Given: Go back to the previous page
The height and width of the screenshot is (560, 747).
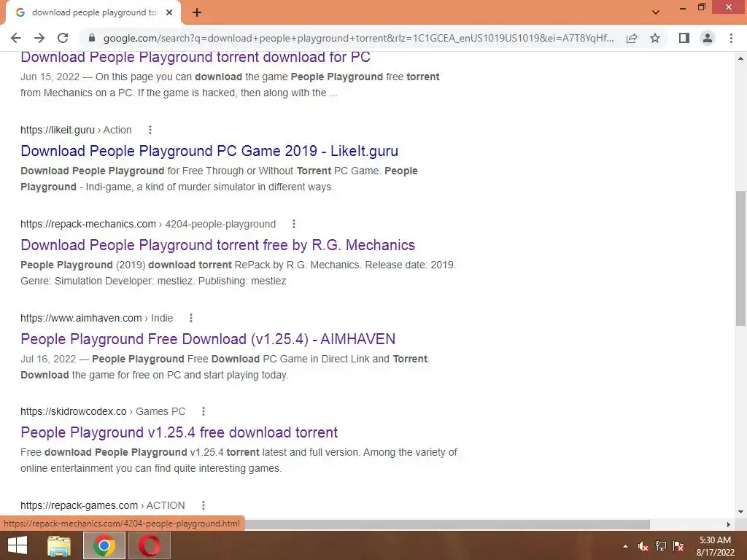Looking at the screenshot, I should tap(16, 38).
